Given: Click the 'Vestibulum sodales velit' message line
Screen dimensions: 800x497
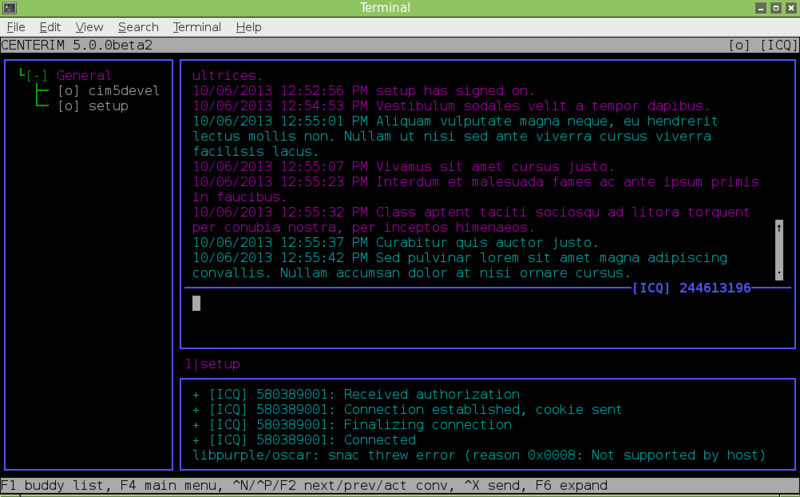Looking at the screenshot, I should (x=452, y=106).
